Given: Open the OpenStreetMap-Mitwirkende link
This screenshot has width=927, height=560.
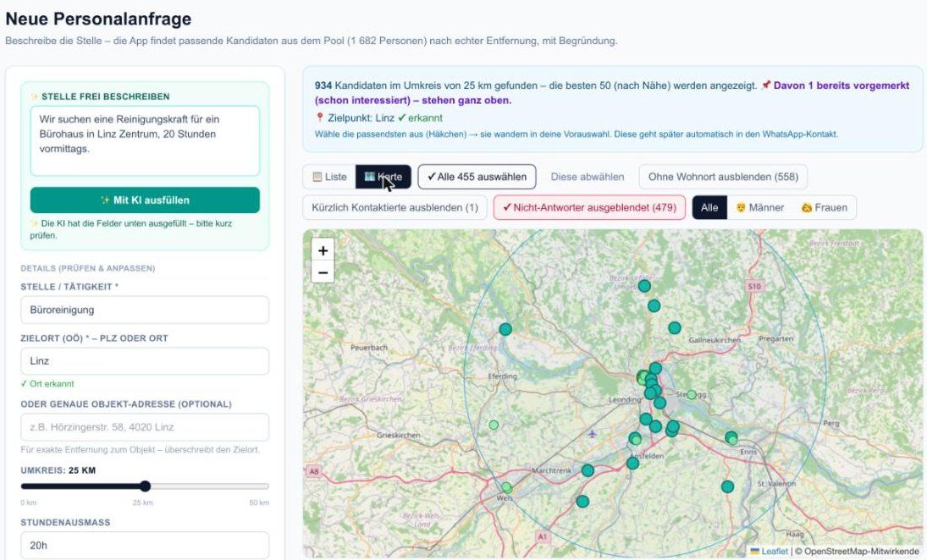Looking at the screenshot, I should click(x=861, y=552).
